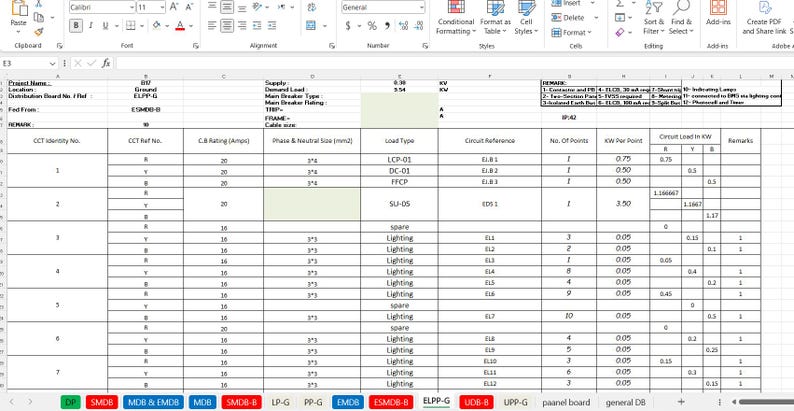Toggle Align Right
Image resolution: width=794 pixels, height=411 pixels.
pyautogui.click(x=242, y=25)
